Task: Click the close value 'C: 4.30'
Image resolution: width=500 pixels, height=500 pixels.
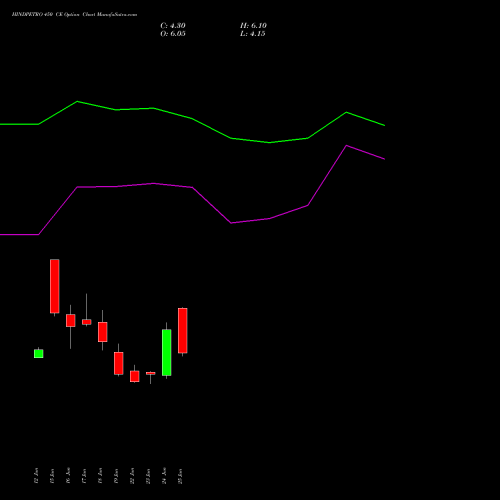Action: pyautogui.click(x=173, y=26)
